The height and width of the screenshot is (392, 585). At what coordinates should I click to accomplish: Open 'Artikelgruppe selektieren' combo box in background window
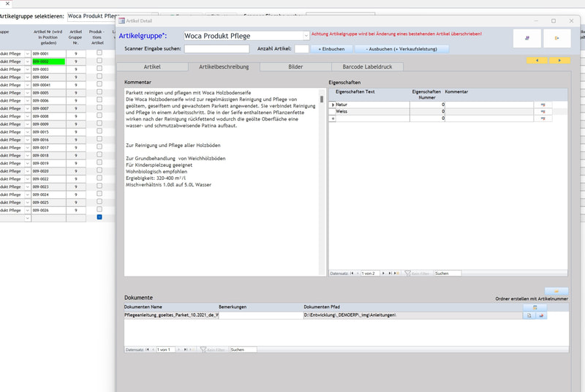coord(91,16)
